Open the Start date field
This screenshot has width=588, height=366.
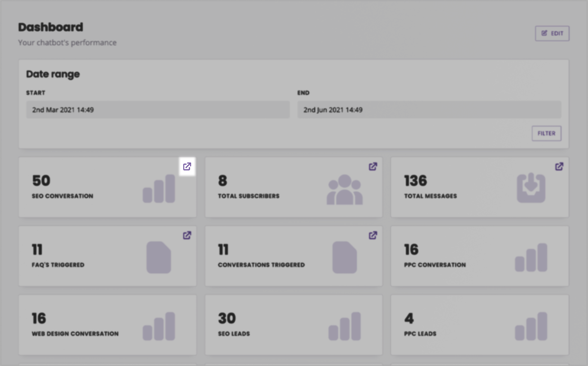pyautogui.click(x=158, y=110)
